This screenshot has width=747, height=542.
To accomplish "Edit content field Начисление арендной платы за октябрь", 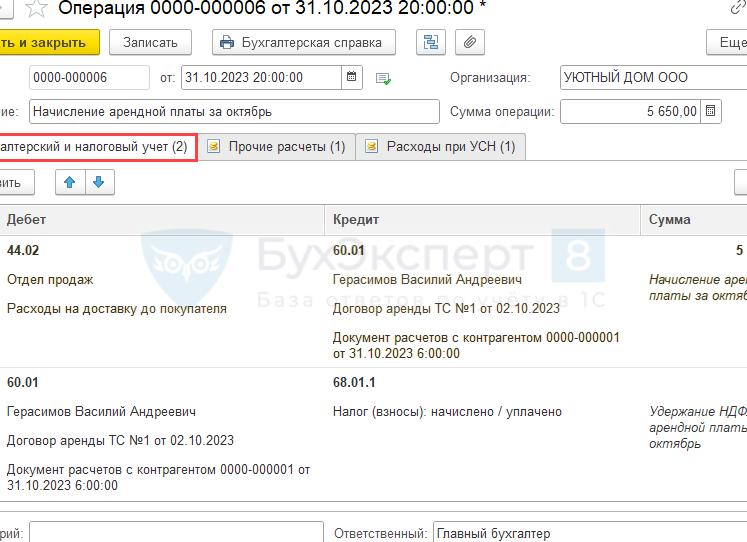I will pyautogui.click(x=234, y=111).
